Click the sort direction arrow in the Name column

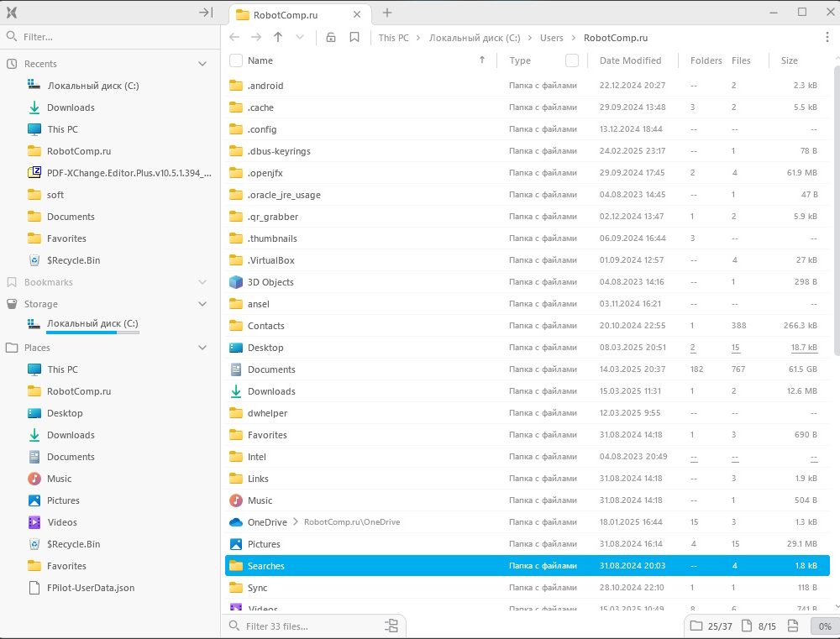click(x=482, y=60)
